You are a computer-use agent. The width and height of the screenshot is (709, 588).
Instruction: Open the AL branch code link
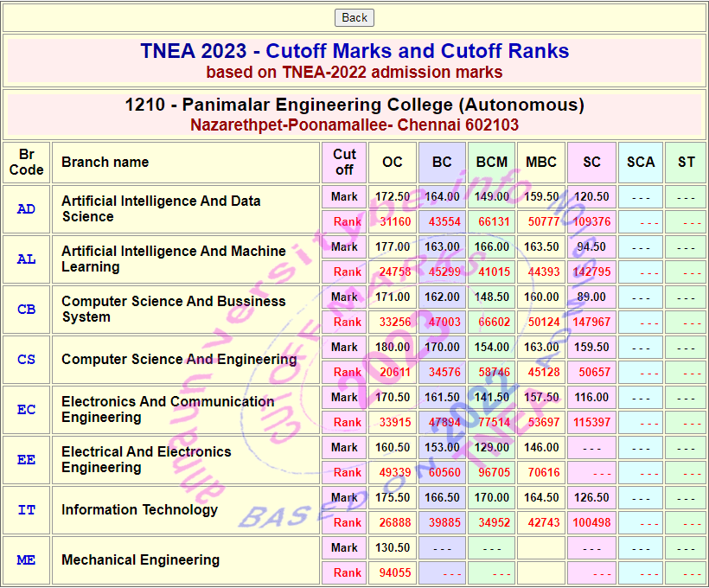(x=26, y=259)
